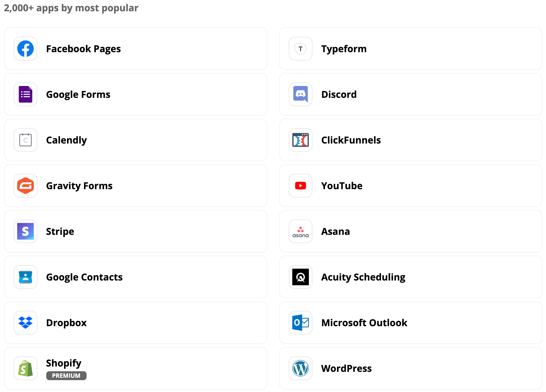Click the Microsoft Outlook icon
Viewport: 546px width, 392px height.
(300, 323)
